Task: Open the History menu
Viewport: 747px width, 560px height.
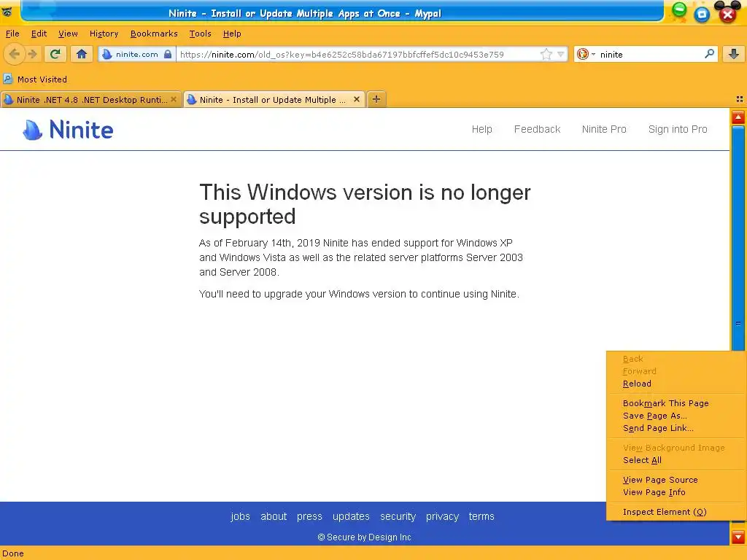Action: pyautogui.click(x=104, y=34)
